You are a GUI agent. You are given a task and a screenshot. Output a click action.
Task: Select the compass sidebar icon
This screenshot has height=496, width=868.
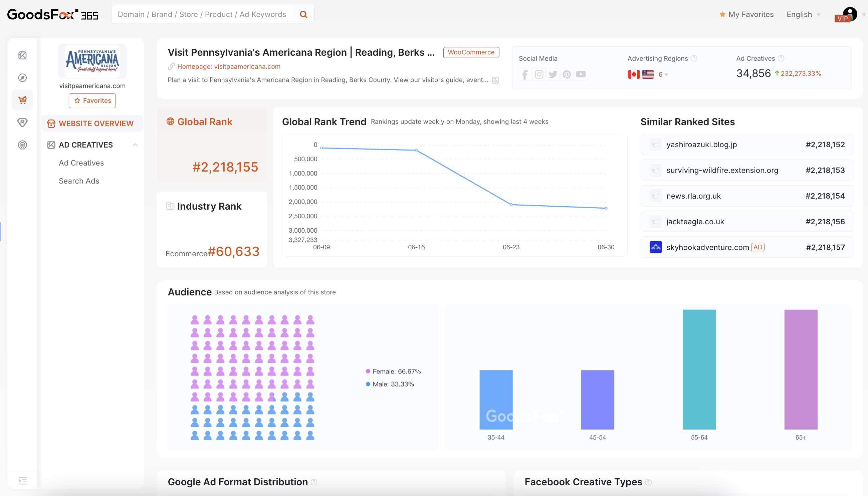(22, 78)
